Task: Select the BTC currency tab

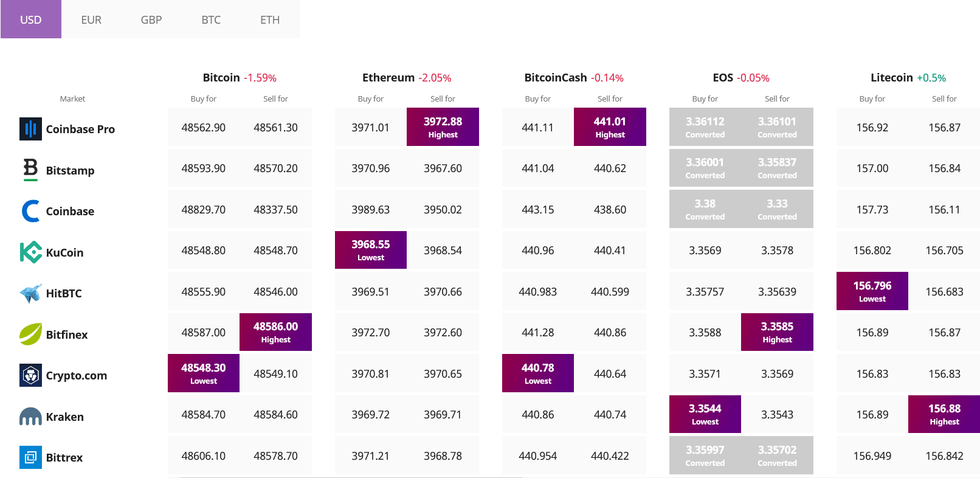Action: point(211,19)
